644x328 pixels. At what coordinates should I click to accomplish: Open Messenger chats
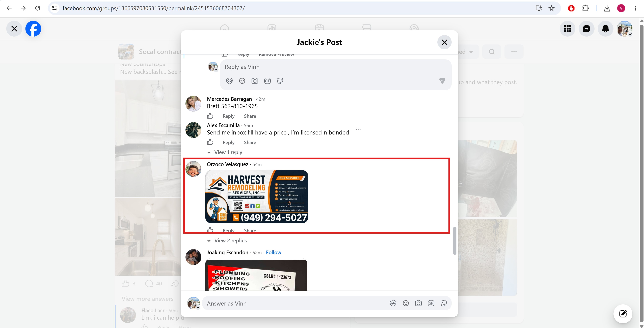point(586,29)
